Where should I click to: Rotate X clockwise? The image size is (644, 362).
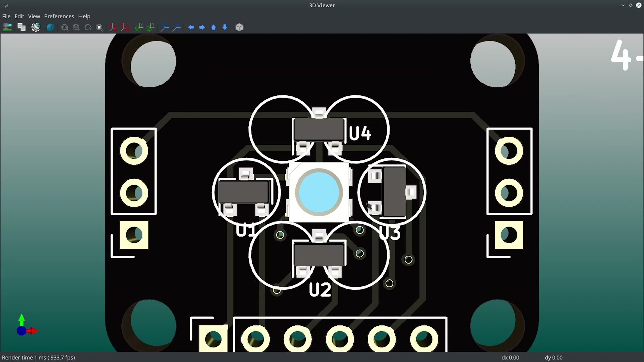[x=114, y=27]
